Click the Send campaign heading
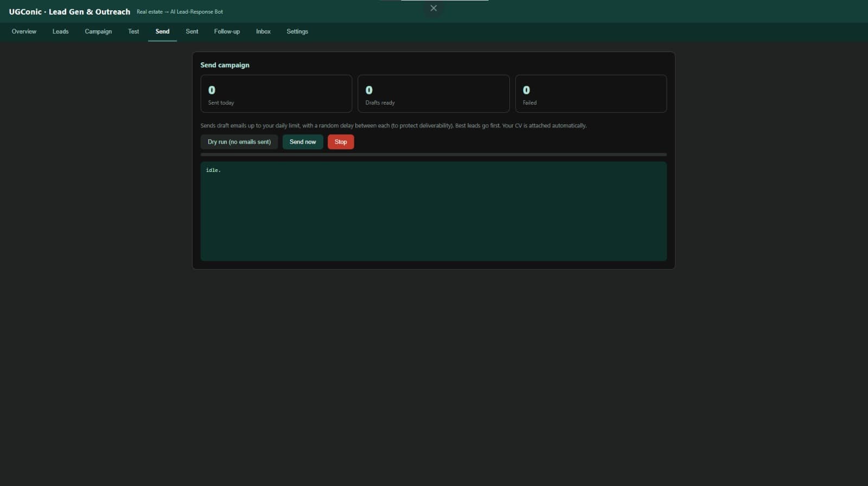The height and width of the screenshot is (486, 868). 225,65
